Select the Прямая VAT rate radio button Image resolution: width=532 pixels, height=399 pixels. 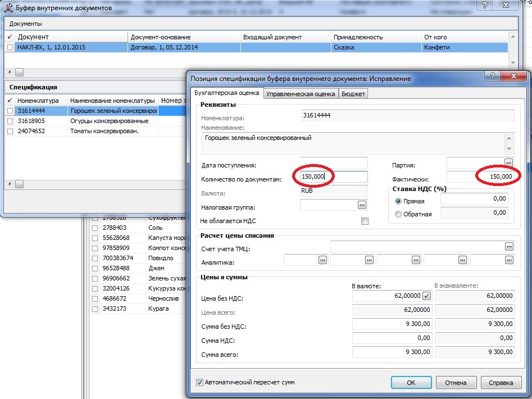pos(398,201)
